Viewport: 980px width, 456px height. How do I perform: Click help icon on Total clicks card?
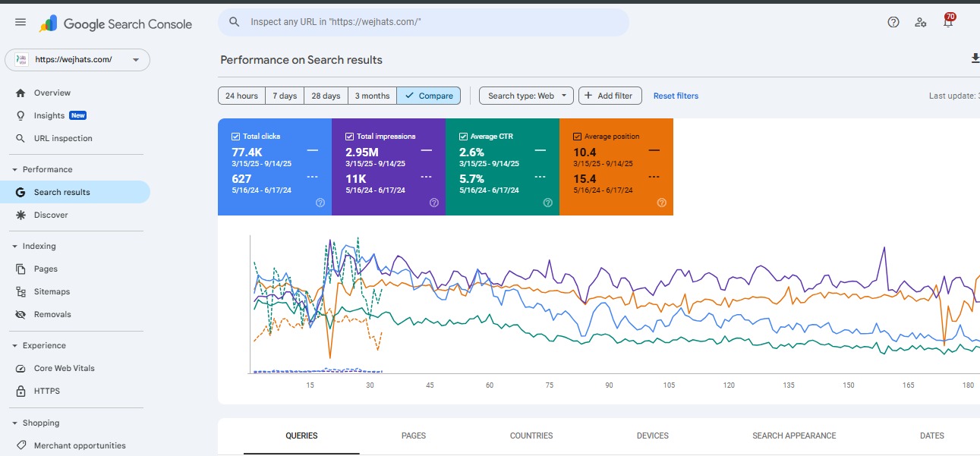point(320,203)
